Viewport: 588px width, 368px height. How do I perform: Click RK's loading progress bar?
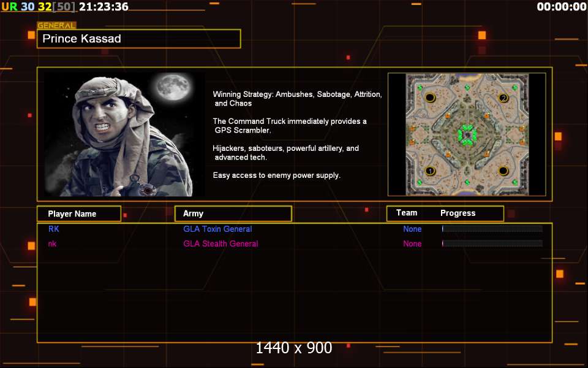coord(492,229)
